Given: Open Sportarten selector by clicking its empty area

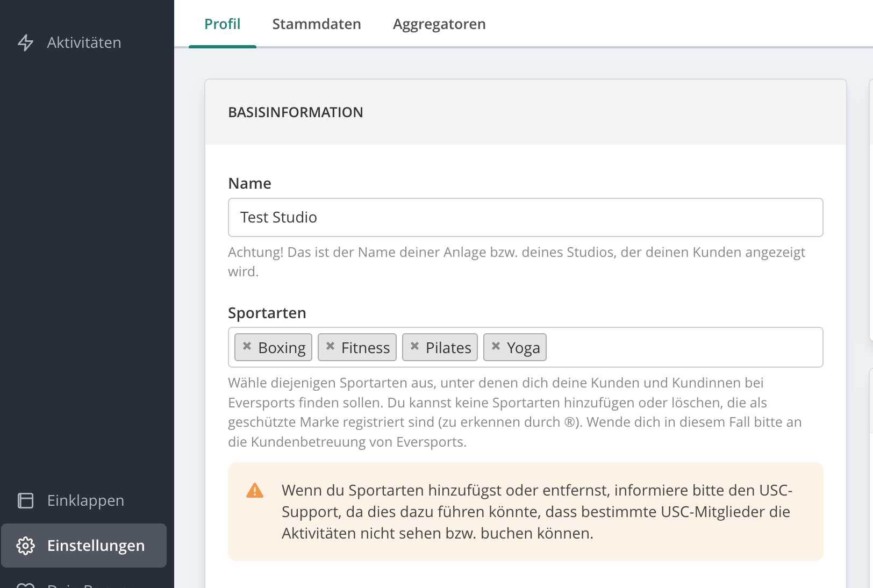Looking at the screenshot, I should point(683,347).
